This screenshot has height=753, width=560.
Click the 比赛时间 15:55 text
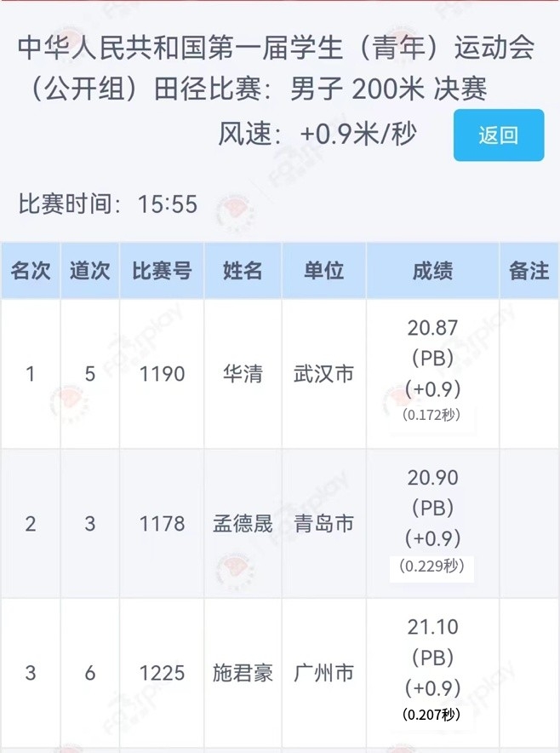[107, 204]
